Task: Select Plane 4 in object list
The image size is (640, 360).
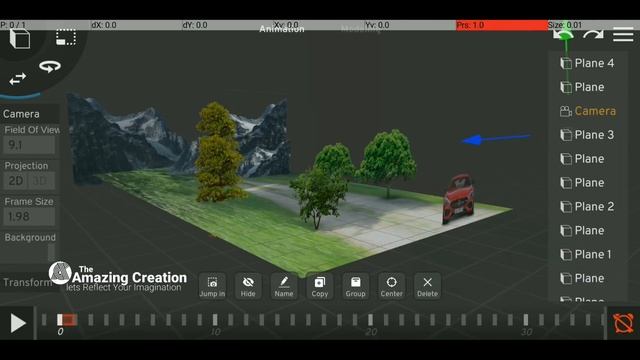Action: (x=587, y=63)
